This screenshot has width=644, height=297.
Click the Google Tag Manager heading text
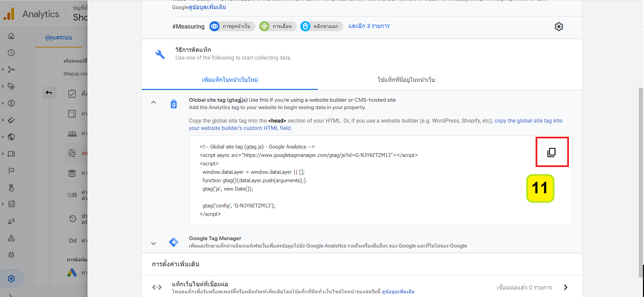[x=215, y=238]
